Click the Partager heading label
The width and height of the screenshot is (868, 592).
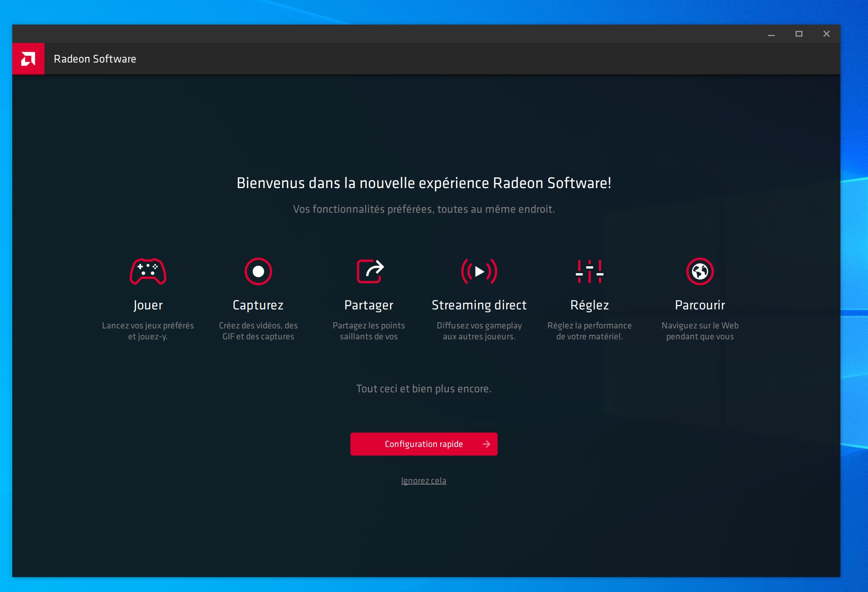coord(368,305)
